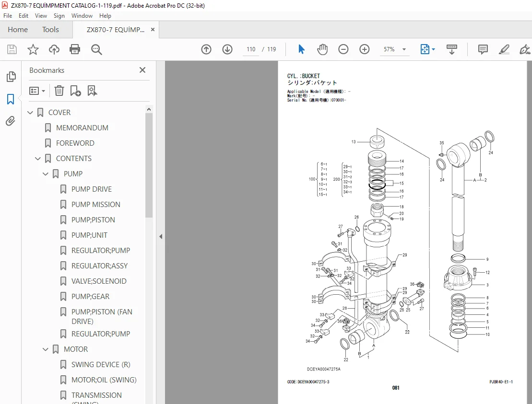The height and width of the screenshot is (404, 532).
Task: Open the Attachments paperclip panel
Action: pos(11,121)
